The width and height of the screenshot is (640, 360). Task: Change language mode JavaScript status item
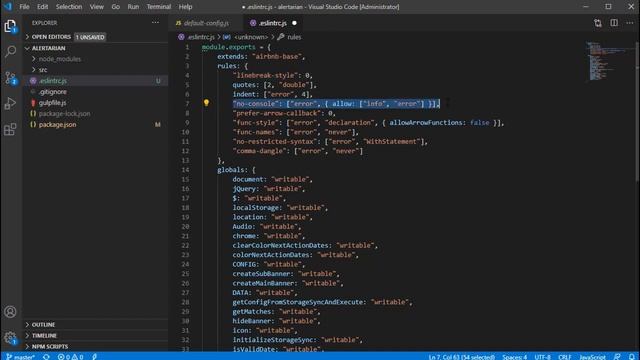[x=592, y=357]
